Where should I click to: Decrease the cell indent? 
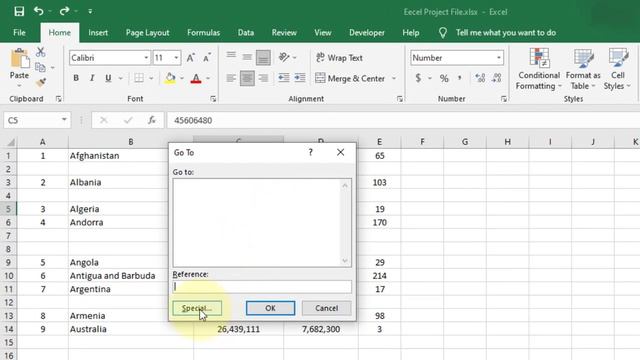point(284,78)
